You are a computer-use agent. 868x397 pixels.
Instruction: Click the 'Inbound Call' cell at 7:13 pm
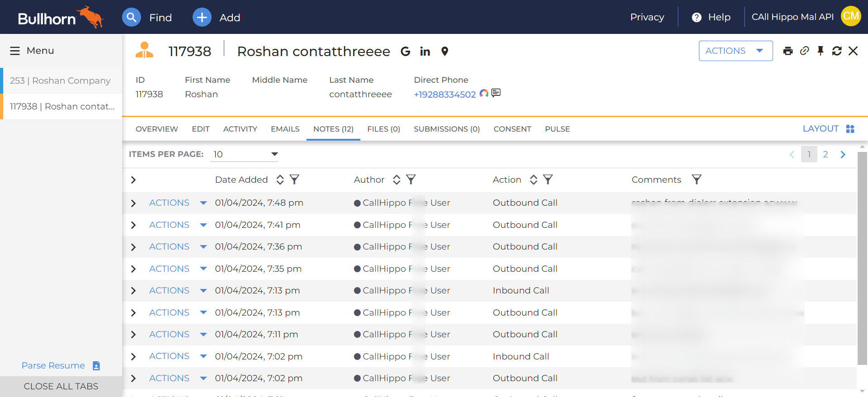point(521,290)
